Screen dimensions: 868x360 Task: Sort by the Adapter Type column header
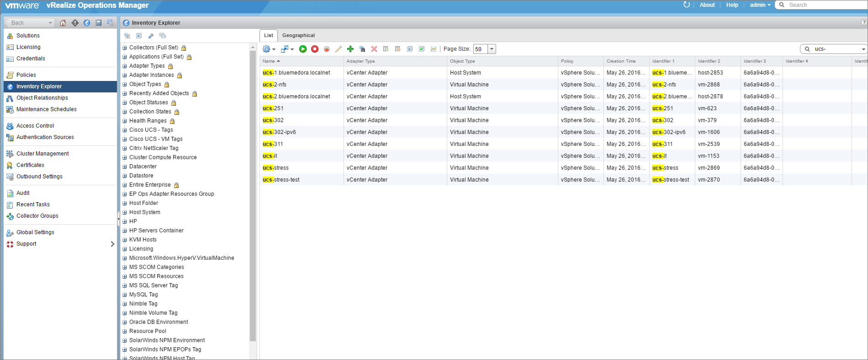[x=395, y=61]
